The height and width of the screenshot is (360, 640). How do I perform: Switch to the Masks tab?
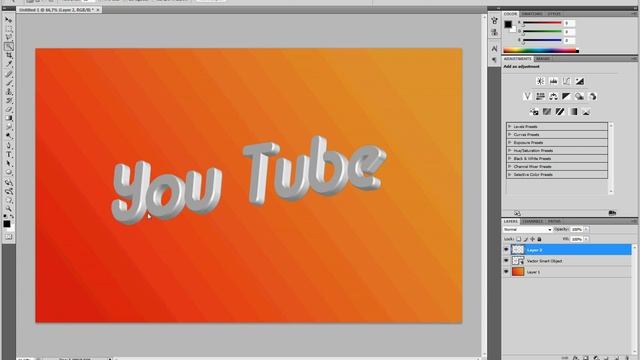pos(542,59)
